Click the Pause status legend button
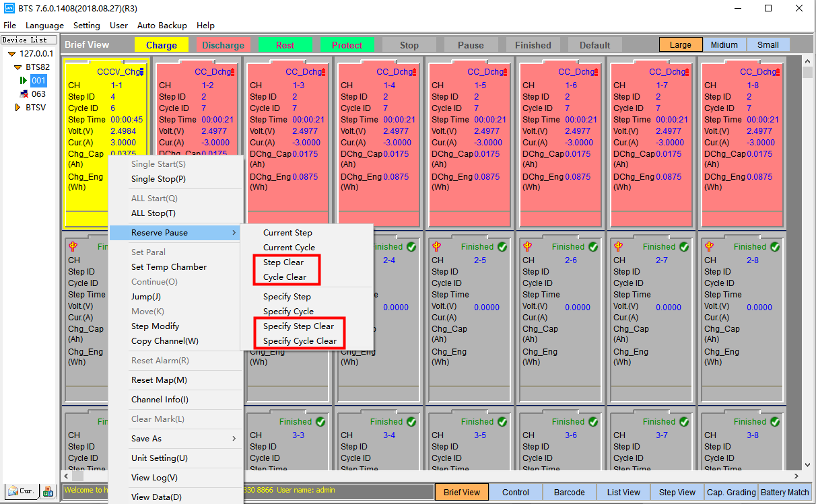Image resolution: width=816 pixels, height=504 pixels. 471,45
